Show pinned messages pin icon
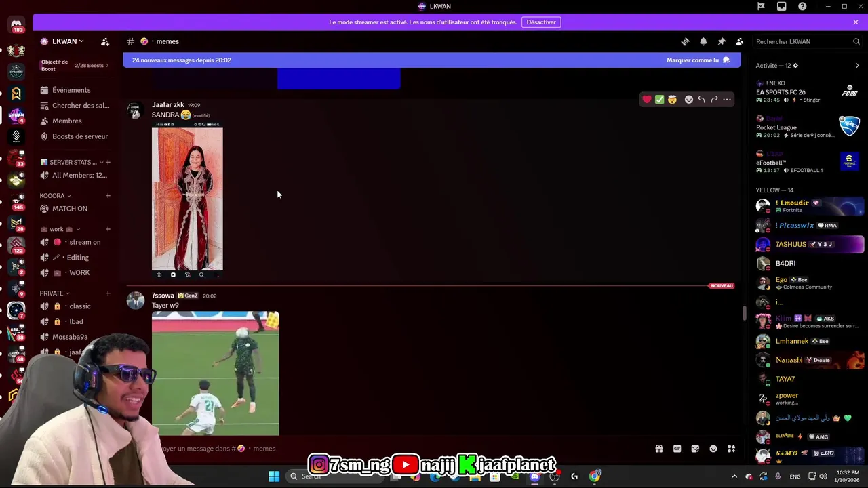The width and height of the screenshot is (868, 488). click(722, 41)
